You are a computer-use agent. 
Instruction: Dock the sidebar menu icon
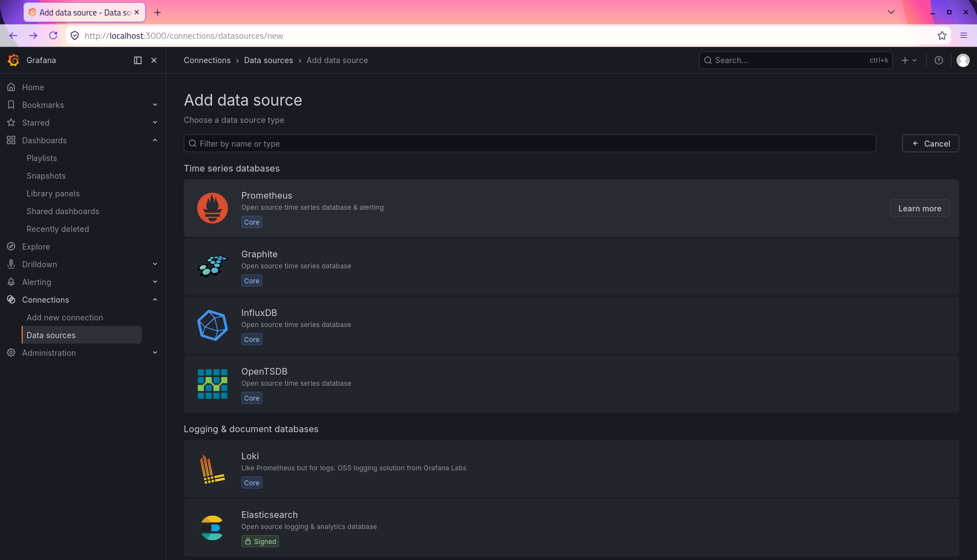coord(138,60)
